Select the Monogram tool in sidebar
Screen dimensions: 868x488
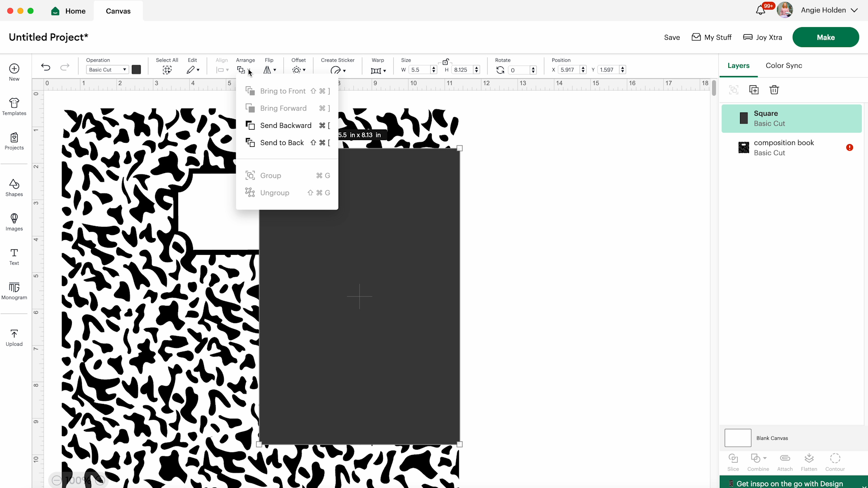click(x=14, y=291)
